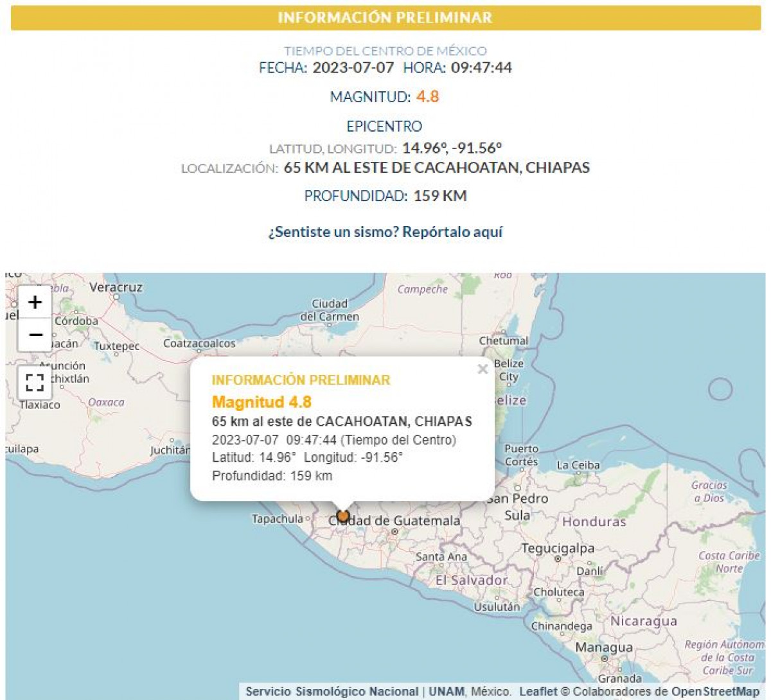Screen dimensions: 771x700
Task: Click the Chetumal city label
Action: [x=503, y=341]
